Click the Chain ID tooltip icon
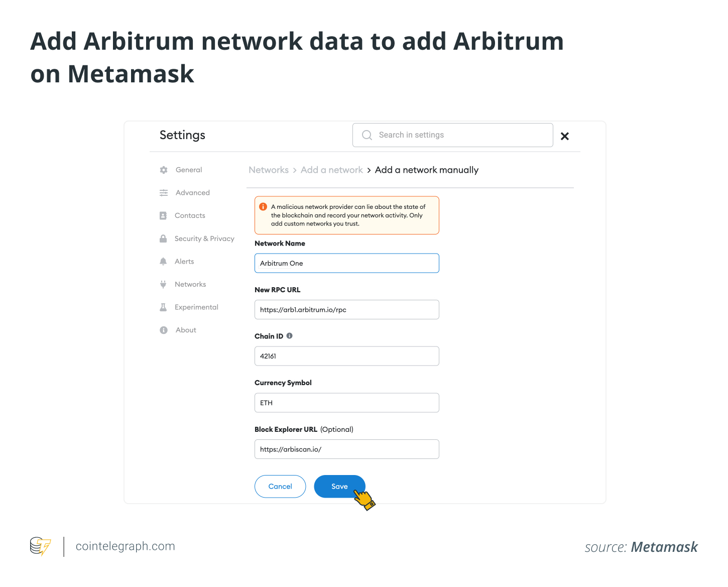 coord(290,335)
